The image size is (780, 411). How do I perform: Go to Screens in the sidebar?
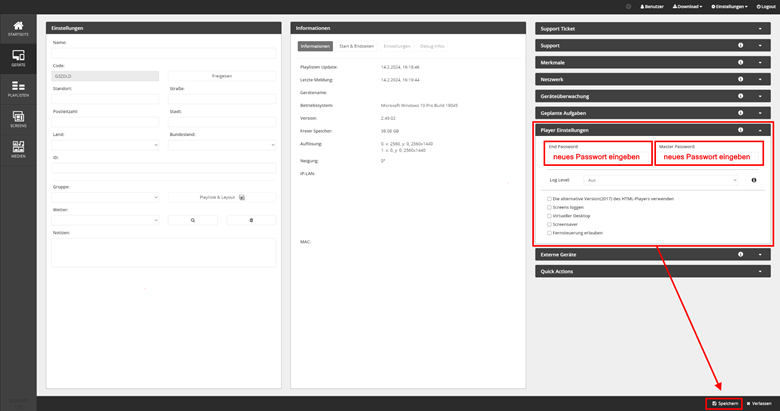[x=18, y=119]
